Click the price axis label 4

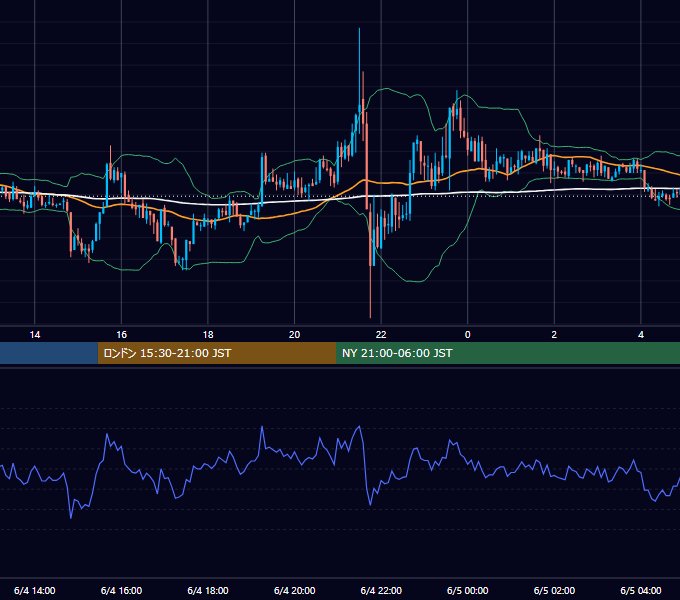[x=641, y=335]
